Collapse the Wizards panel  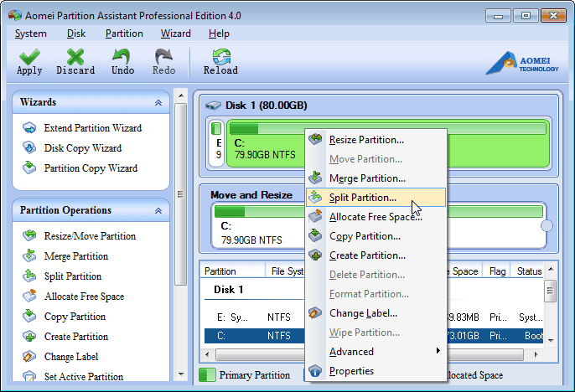[158, 102]
